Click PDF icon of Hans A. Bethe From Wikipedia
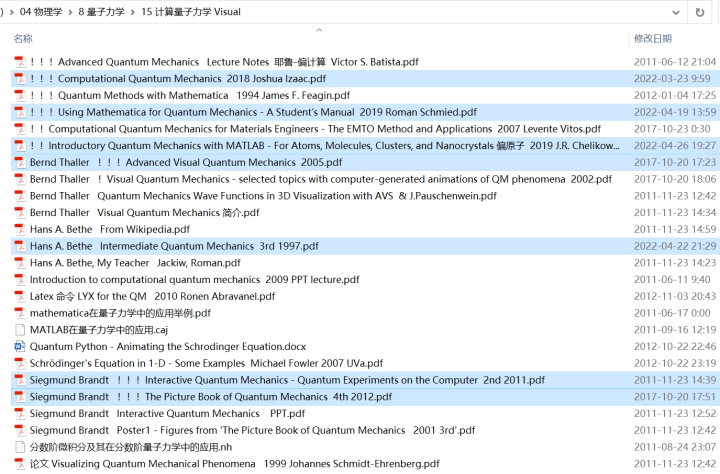The height and width of the screenshot is (474, 720). coord(20,229)
